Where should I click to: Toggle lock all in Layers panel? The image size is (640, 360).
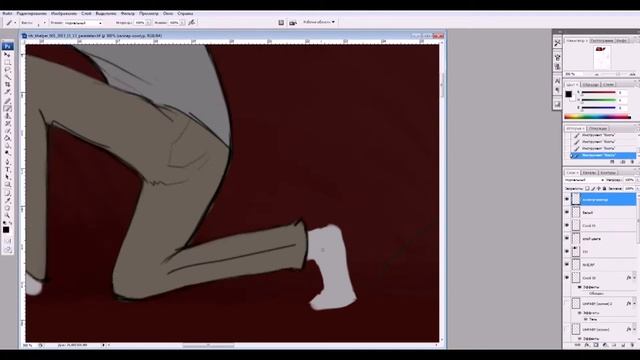pyautogui.click(x=604, y=189)
